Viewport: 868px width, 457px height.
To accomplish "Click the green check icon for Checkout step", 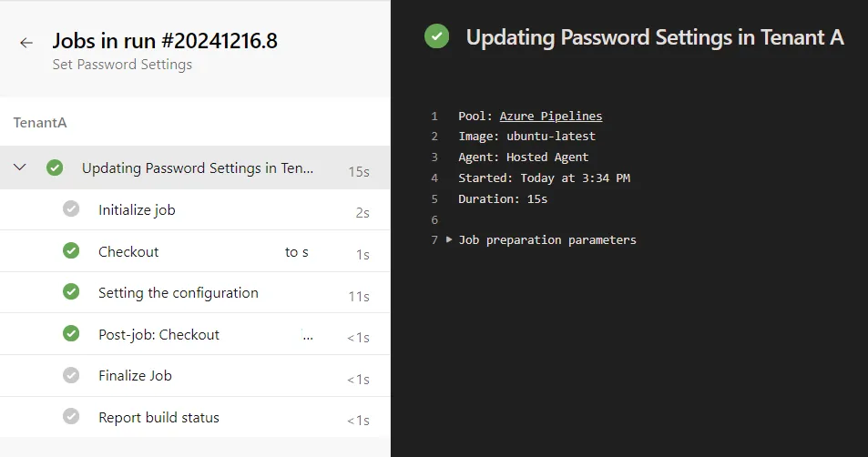I will [x=71, y=251].
